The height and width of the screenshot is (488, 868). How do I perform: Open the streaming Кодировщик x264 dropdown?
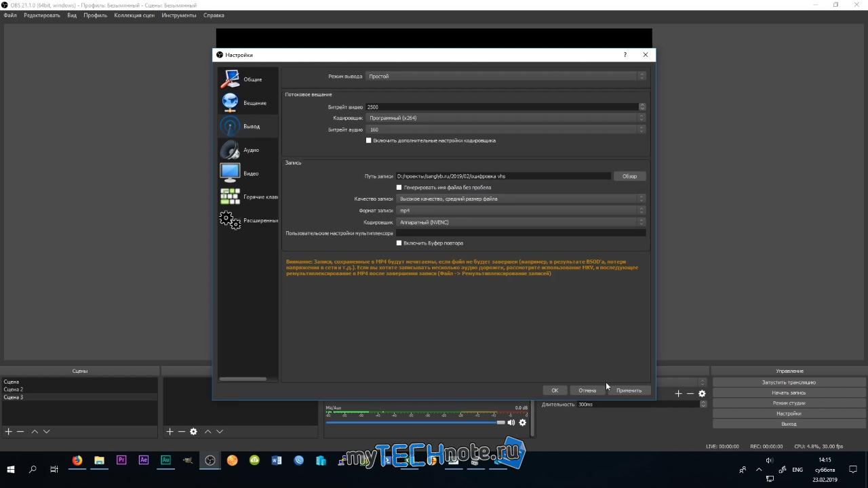[x=506, y=118]
